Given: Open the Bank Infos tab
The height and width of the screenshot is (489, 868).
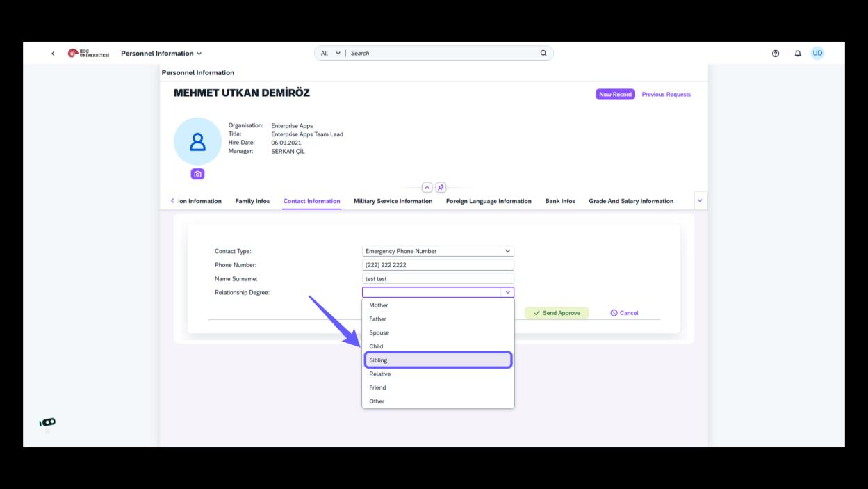Looking at the screenshot, I should tap(560, 201).
